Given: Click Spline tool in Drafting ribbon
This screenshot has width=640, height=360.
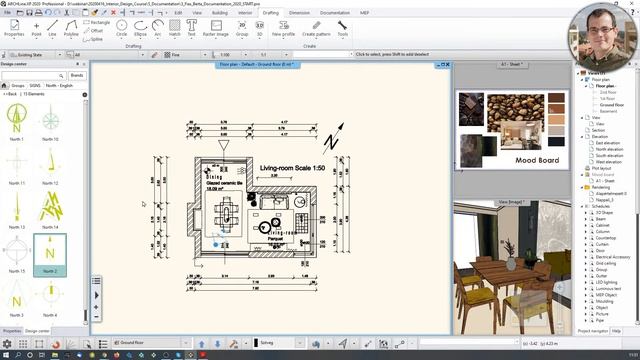Looking at the screenshot, I should tap(93, 39).
